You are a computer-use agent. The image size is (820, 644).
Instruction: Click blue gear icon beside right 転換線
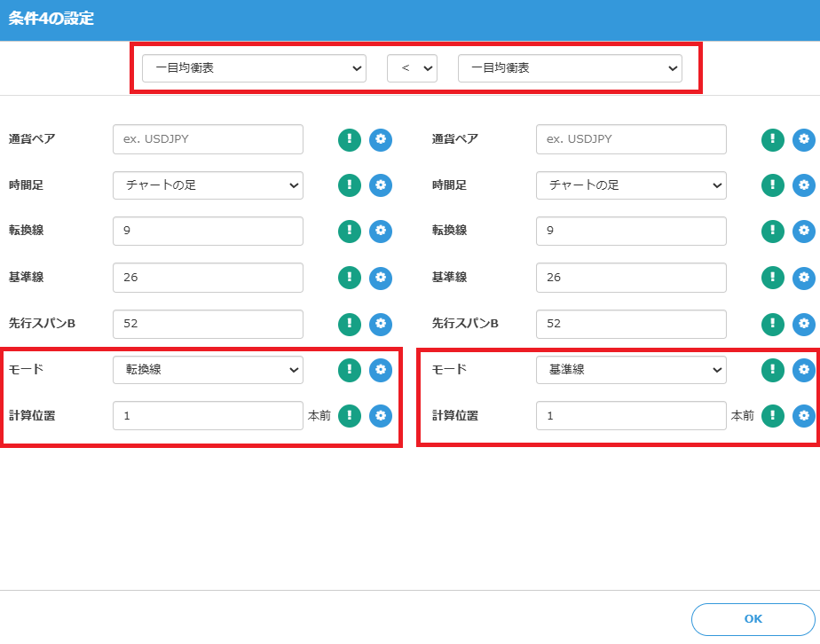(803, 232)
